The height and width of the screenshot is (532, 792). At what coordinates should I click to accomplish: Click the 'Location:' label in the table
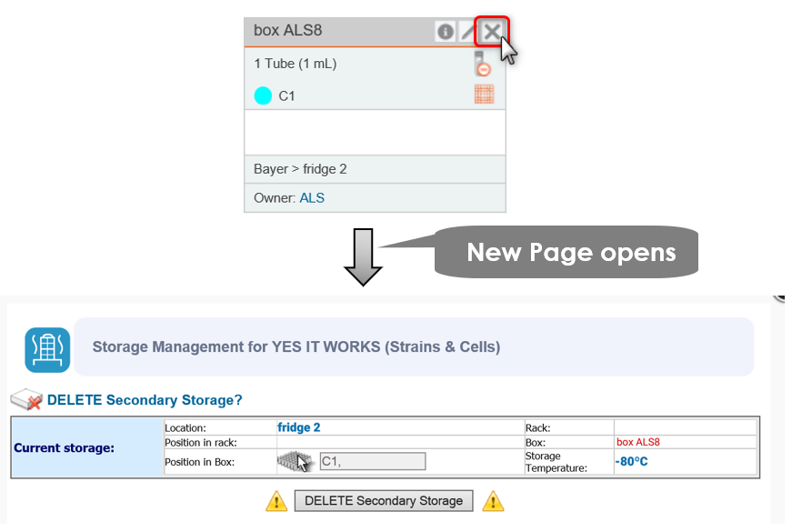pos(185,428)
